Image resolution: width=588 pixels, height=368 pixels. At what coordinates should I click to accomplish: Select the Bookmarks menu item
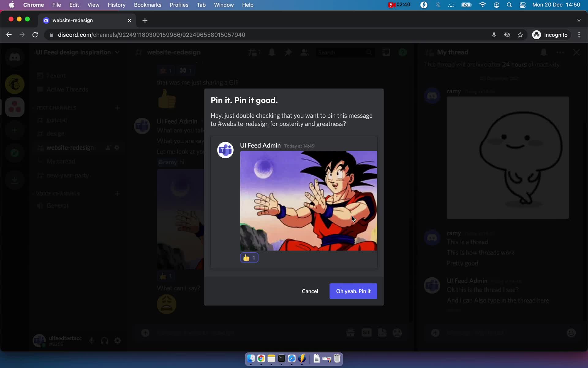tap(147, 5)
